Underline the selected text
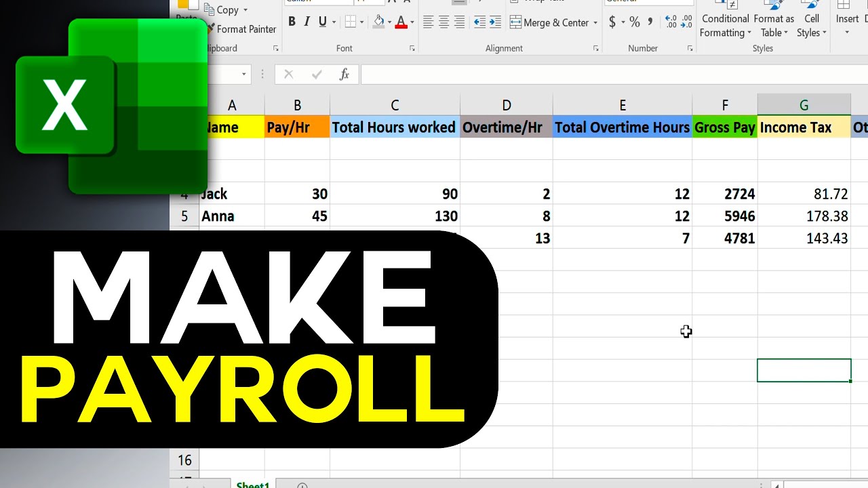Image resolution: width=868 pixels, height=488 pixels. (x=322, y=22)
